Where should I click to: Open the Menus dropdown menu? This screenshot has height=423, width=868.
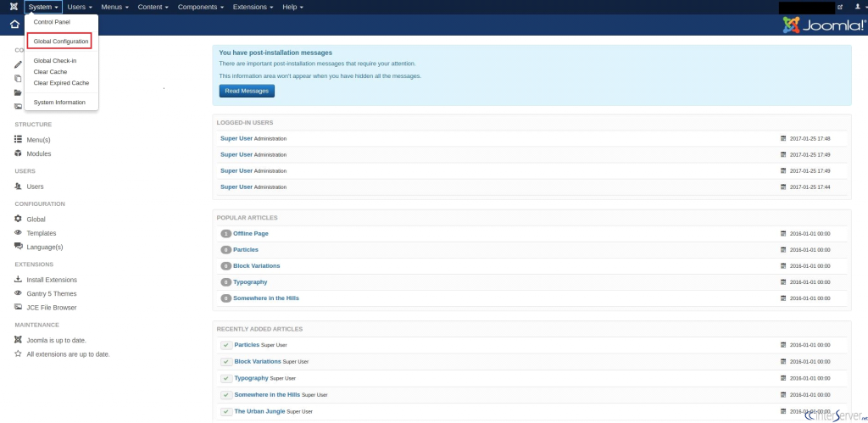click(115, 7)
